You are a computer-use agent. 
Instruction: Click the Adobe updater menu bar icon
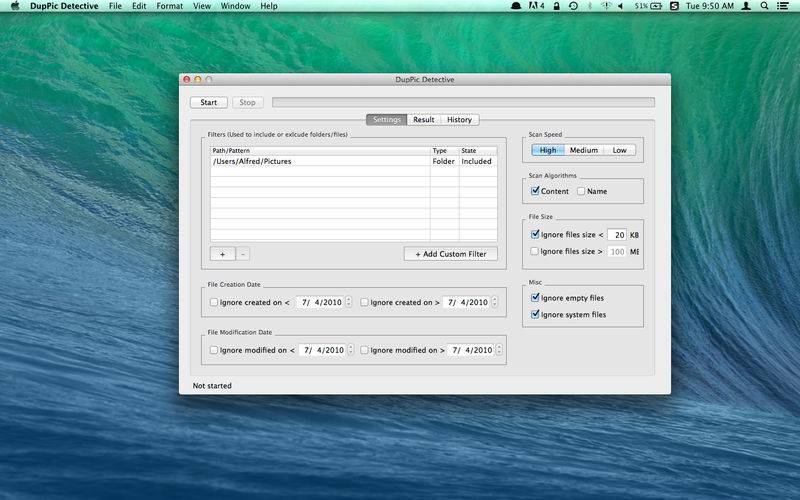(x=536, y=6)
